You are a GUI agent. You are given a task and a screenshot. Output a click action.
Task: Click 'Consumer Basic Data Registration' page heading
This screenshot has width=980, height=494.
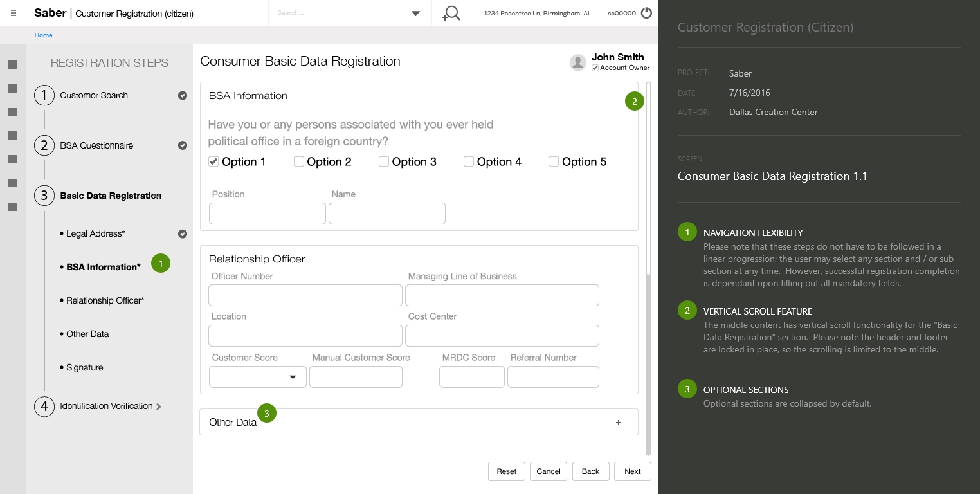[300, 61]
